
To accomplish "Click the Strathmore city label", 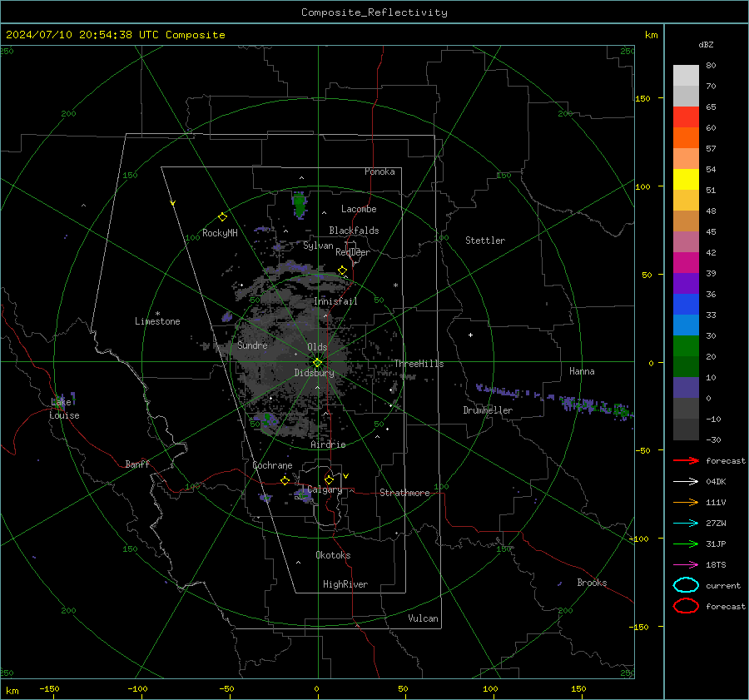I will 404,493.
